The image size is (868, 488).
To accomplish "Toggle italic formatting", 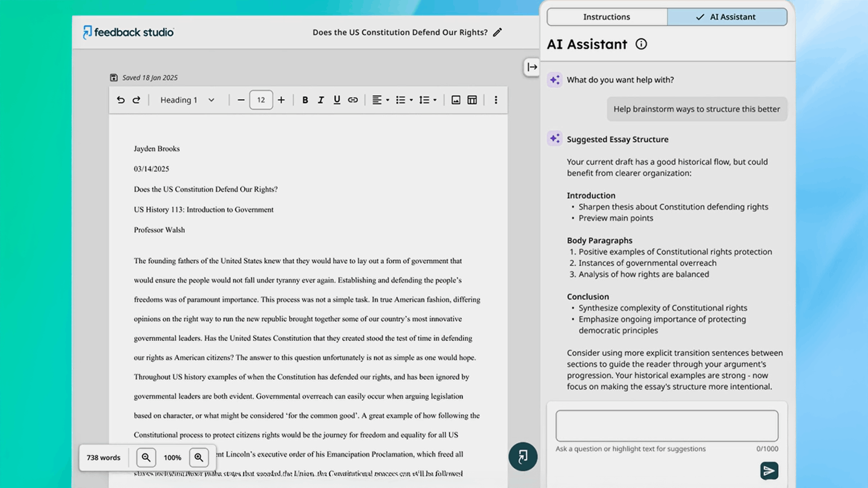I will pos(321,100).
